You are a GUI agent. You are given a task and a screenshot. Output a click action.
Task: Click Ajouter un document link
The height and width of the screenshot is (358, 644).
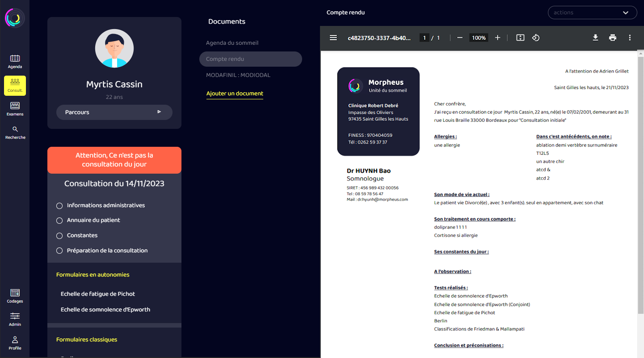[x=235, y=94]
